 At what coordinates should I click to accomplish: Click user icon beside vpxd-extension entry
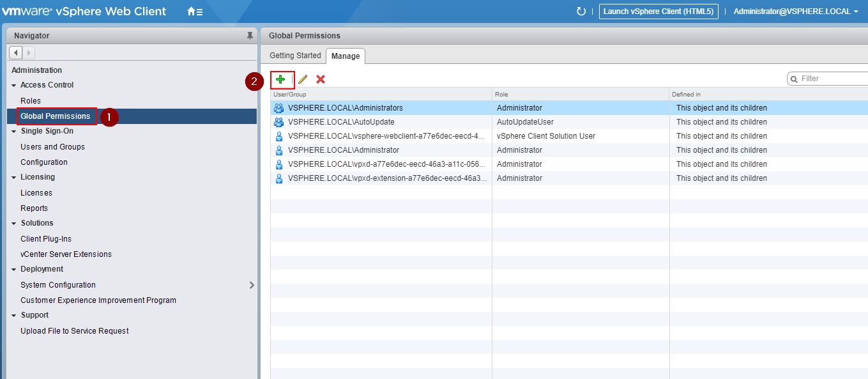[278, 178]
